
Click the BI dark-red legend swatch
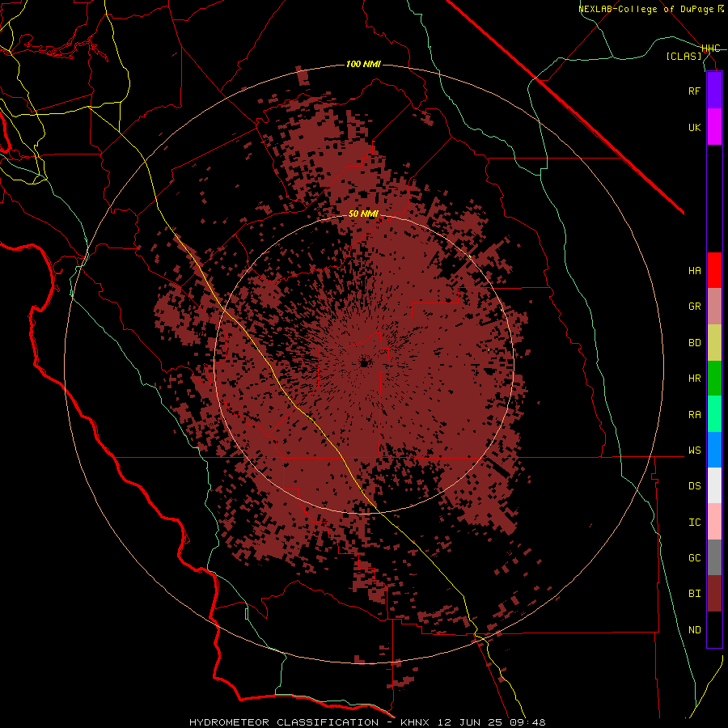[714, 594]
